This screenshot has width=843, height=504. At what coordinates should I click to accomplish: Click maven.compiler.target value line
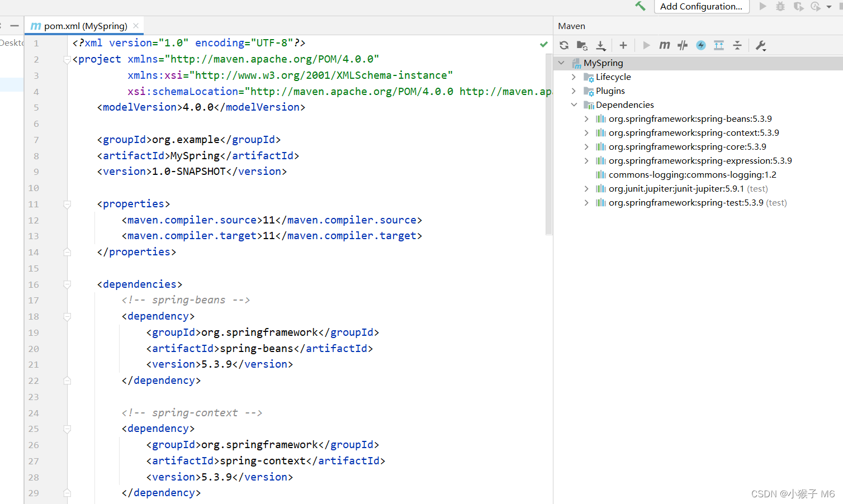pos(272,236)
